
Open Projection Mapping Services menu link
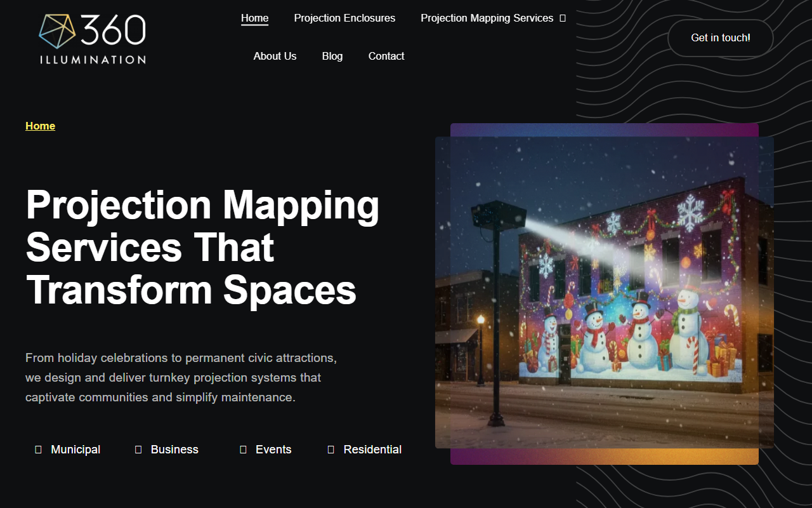487,18
